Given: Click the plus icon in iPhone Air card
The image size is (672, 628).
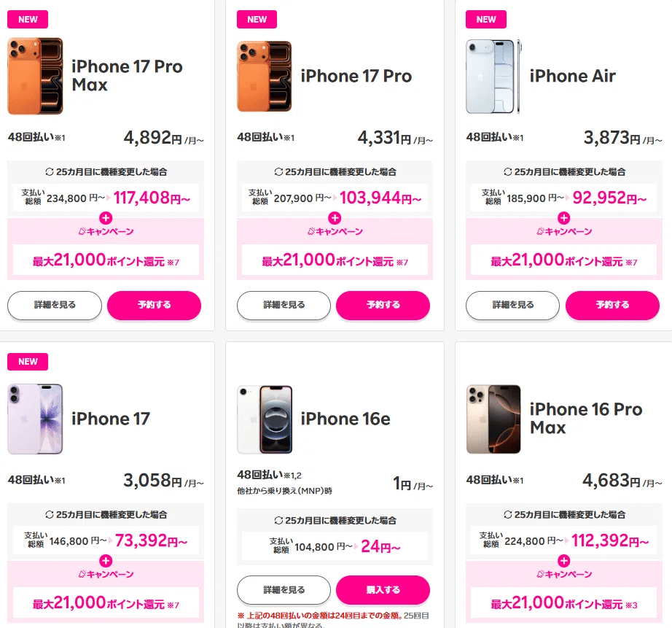Looking at the screenshot, I should click(563, 218).
